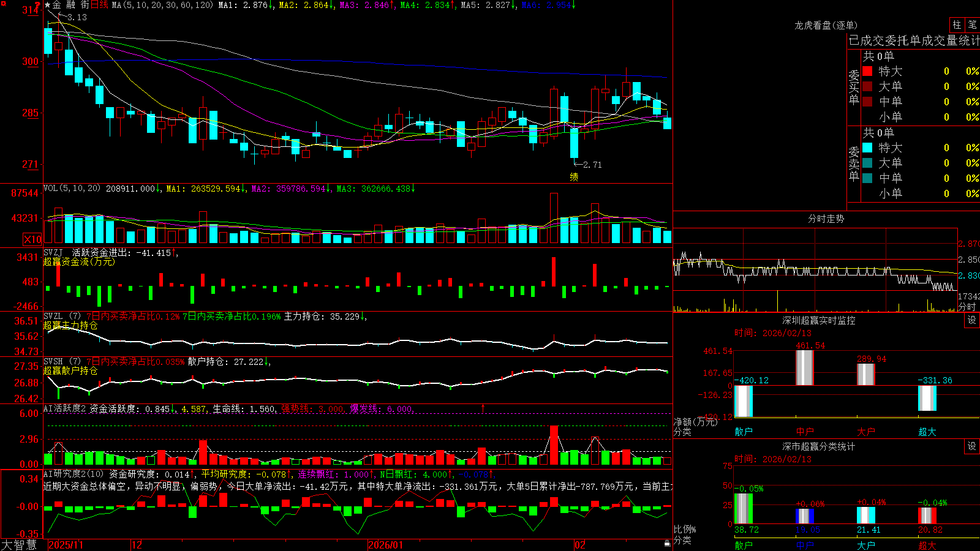
Task: Click the 龙虎看盘(逐单) panel title
Action: coord(826,25)
